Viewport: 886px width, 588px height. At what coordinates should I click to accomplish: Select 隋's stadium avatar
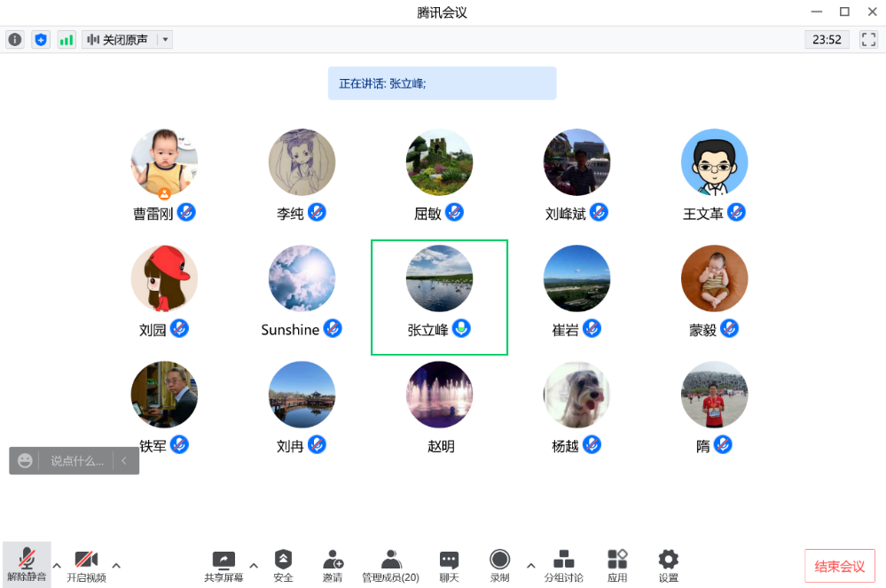[714, 395]
